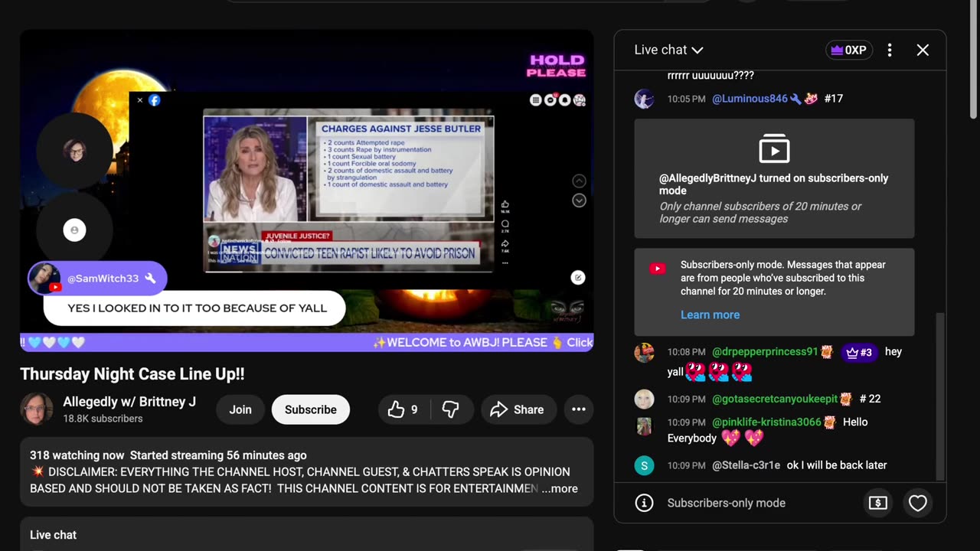Click the up chevron in embedded clip
The height and width of the screenshot is (551, 980).
[x=580, y=181]
